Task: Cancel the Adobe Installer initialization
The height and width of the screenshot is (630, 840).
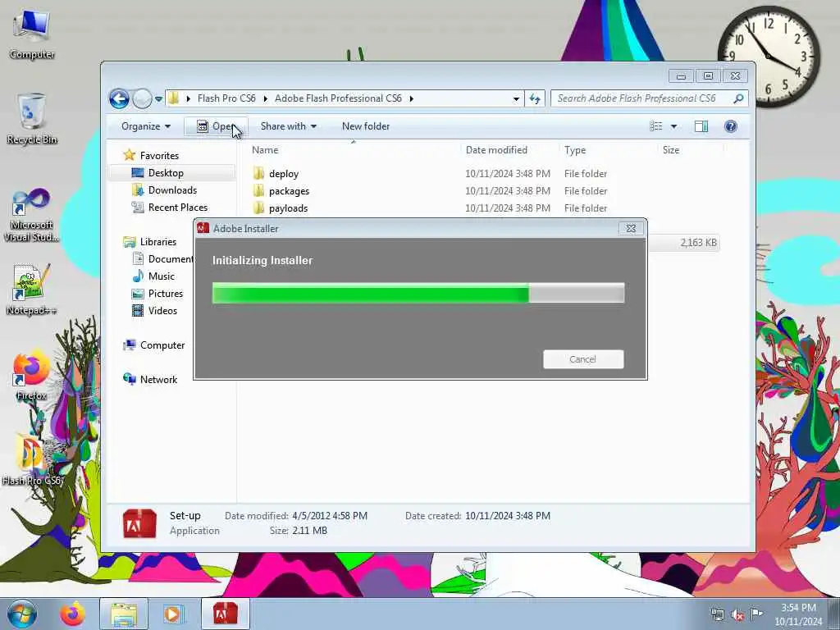Action: pyautogui.click(x=583, y=359)
